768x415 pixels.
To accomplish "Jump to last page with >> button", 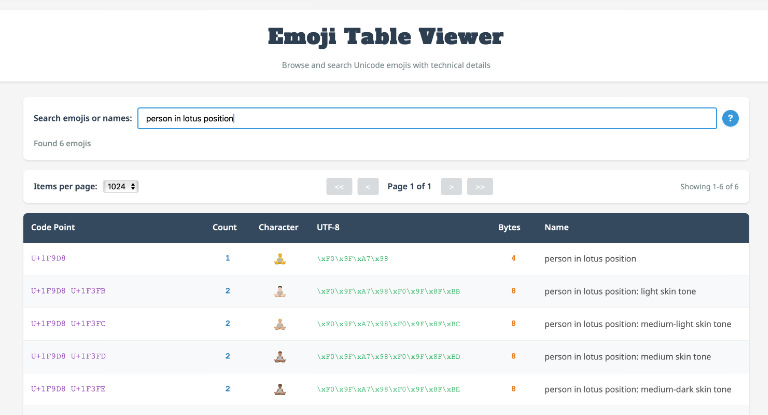I will [x=481, y=186].
